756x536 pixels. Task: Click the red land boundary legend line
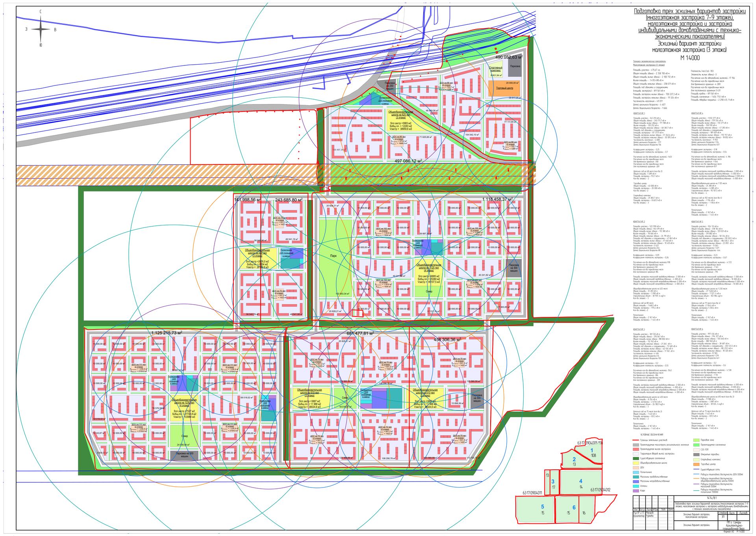coord(636,440)
